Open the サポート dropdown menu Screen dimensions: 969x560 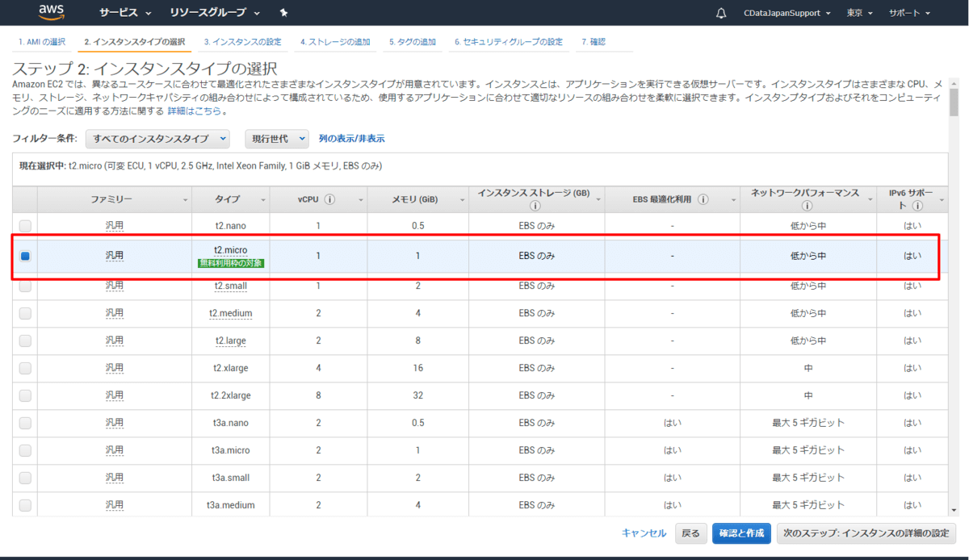pos(909,13)
